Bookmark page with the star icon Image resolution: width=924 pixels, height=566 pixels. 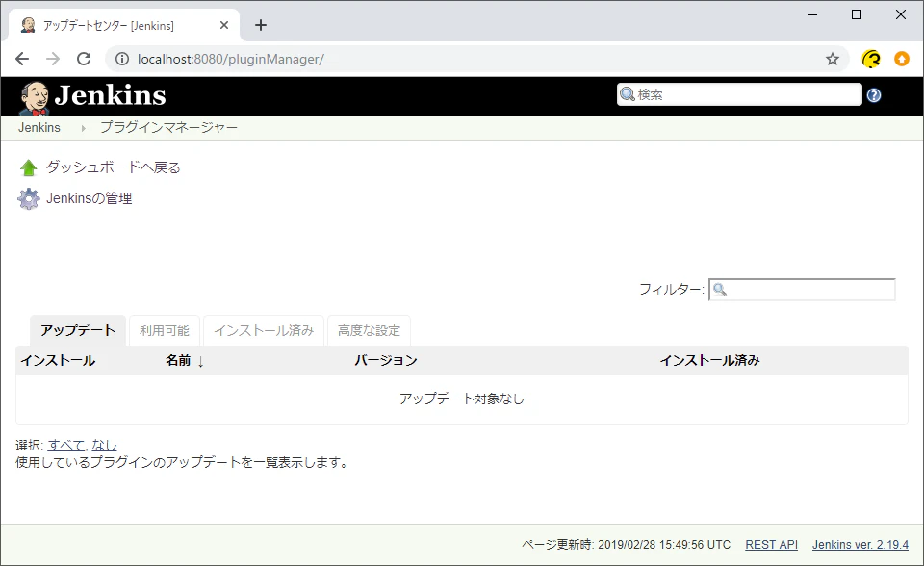[832, 59]
